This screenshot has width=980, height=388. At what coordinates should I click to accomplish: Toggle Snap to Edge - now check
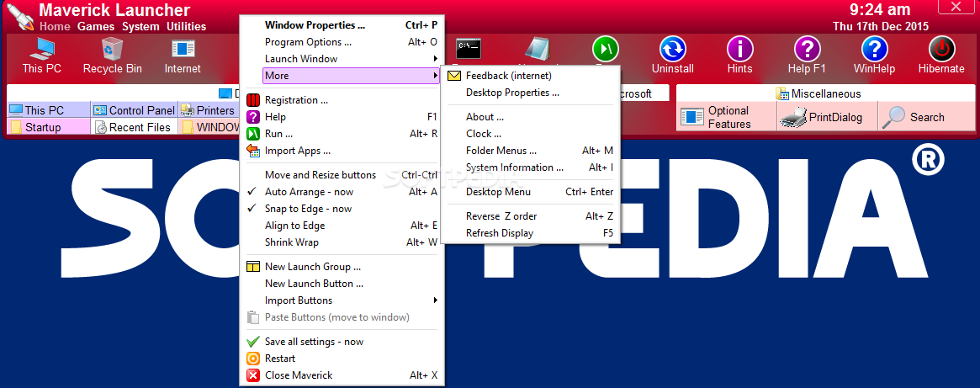[342, 209]
